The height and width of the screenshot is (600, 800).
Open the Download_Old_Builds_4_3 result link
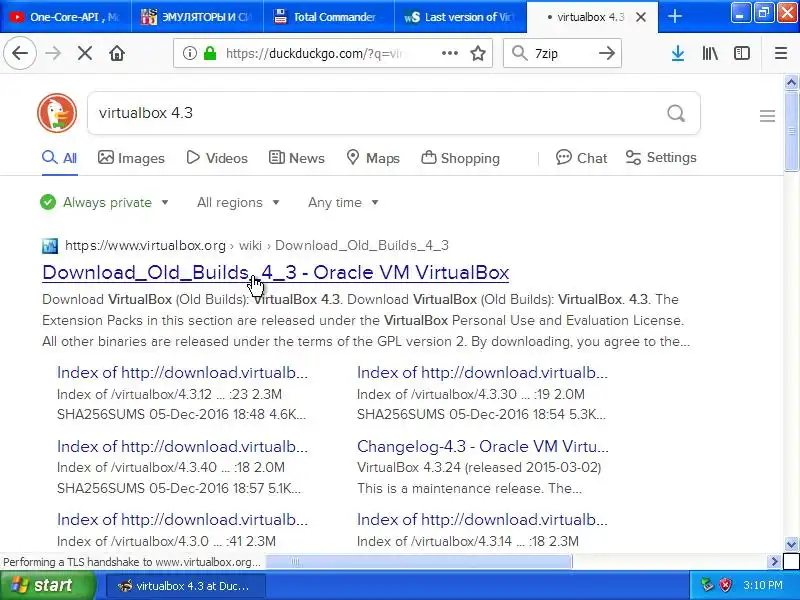pyautogui.click(x=276, y=272)
